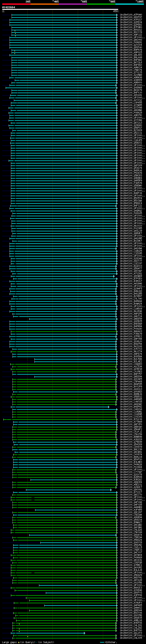Viewport: 146px width, 644px height.
Task: Click the UniRef100_C5WX74 label
Action: pos(131,70)
